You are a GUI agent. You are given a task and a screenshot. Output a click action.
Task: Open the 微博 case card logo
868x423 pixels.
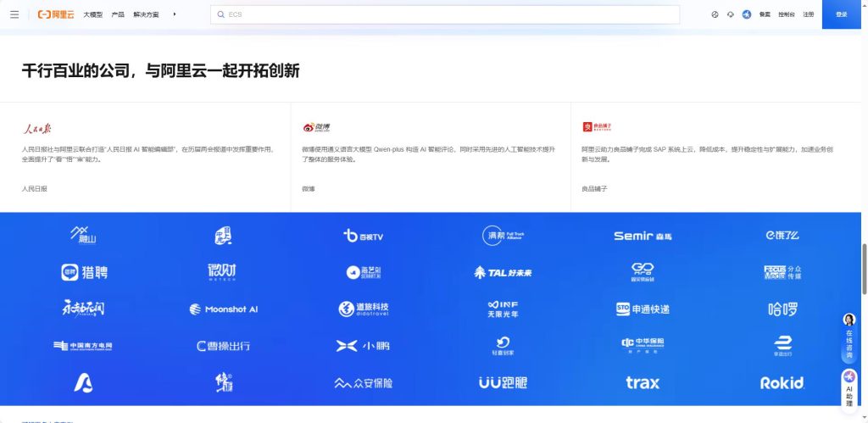point(316,127)
